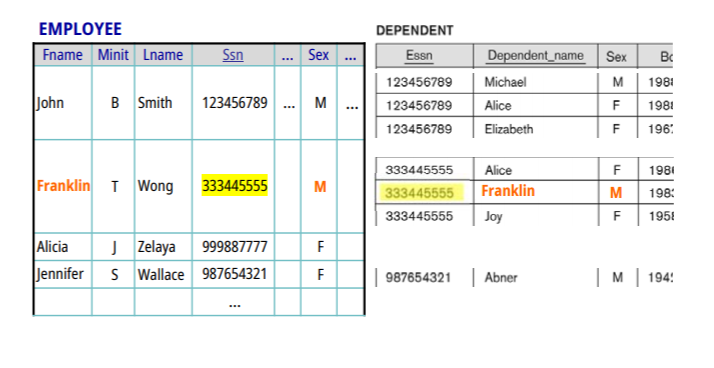Click orange Franklin in DEPENDENT table
Viewport: 714px width, 368px height.
click(508, 191)
